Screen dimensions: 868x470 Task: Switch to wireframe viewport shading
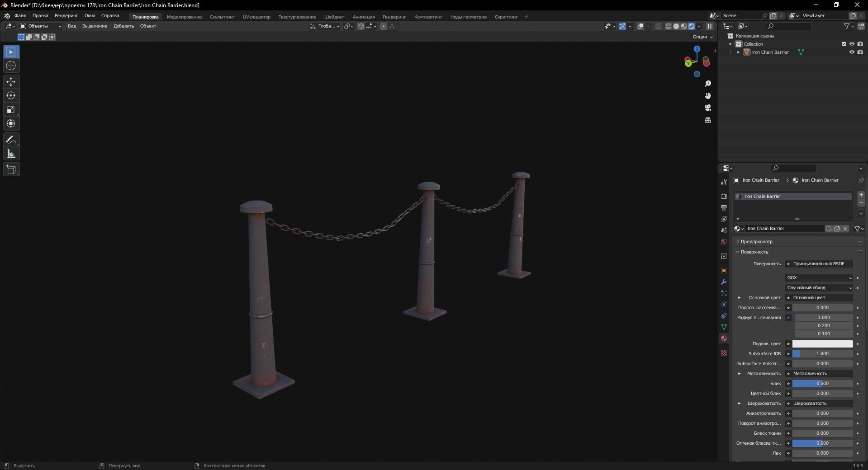[669, 26]
